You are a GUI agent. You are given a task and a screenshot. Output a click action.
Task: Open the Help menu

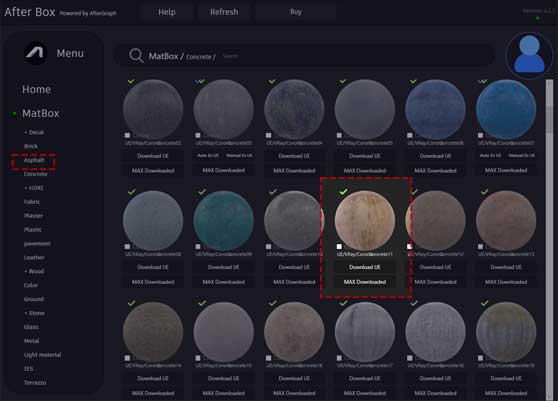[x=167, y=12]
